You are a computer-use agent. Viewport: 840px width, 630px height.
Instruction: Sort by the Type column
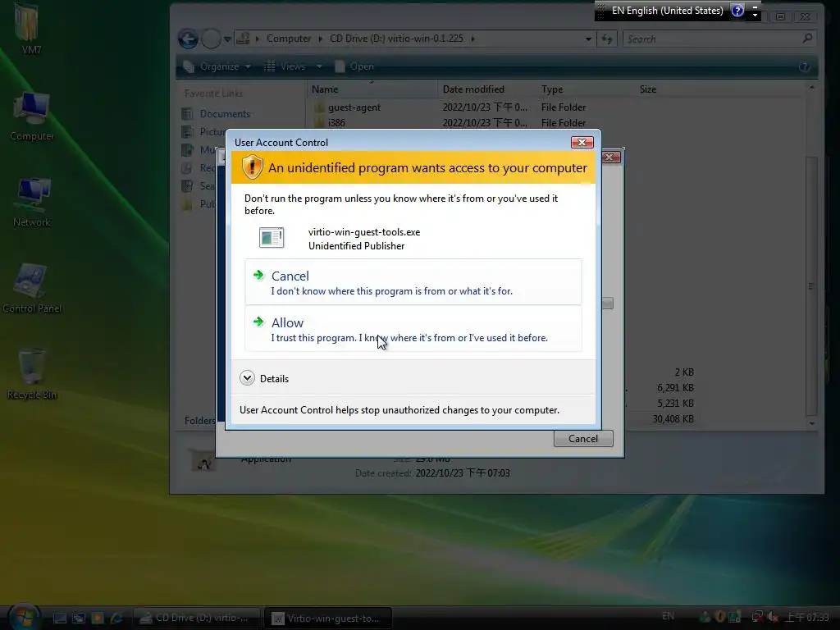point(586,89)
